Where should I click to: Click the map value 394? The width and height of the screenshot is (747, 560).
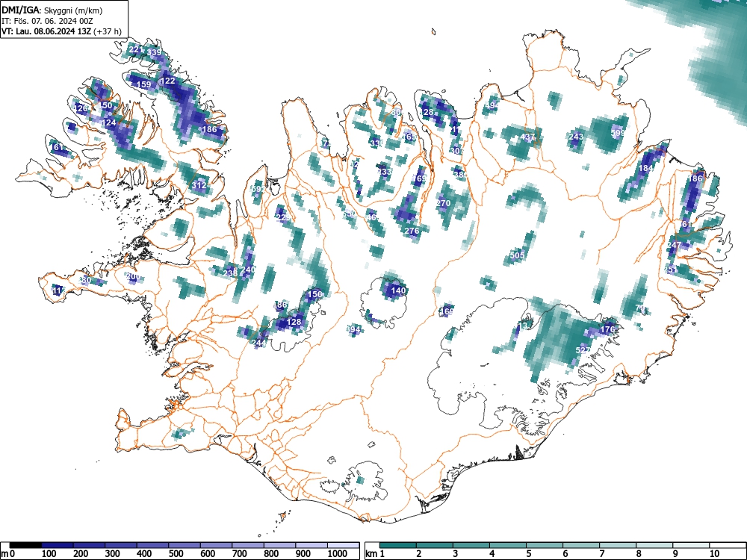click(x=353, y=329)
